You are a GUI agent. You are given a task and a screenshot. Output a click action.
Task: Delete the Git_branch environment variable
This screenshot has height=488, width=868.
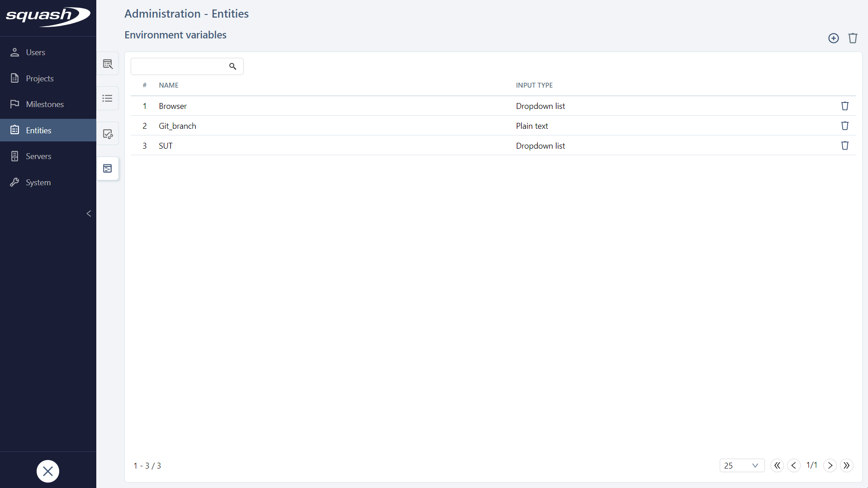[845, 126]
